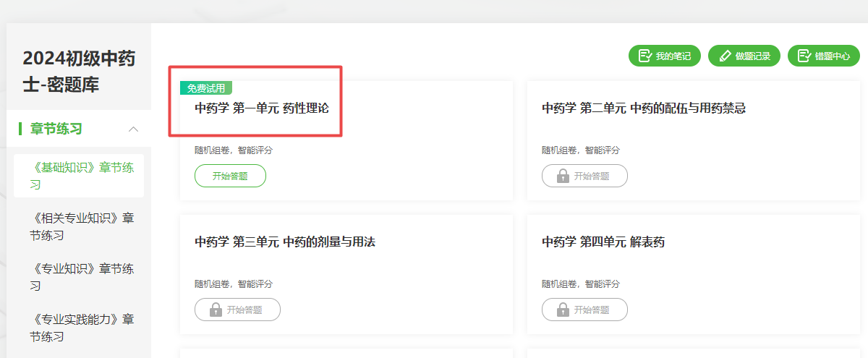Open title 中药学 第一单元 药性理论
This screenshot has height=358, width=868.
point(261,108)
